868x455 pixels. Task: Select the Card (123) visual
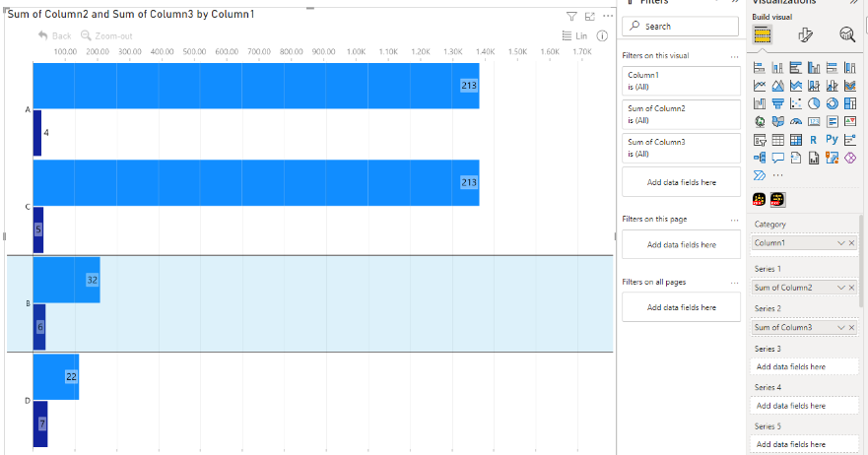[814, 122]
